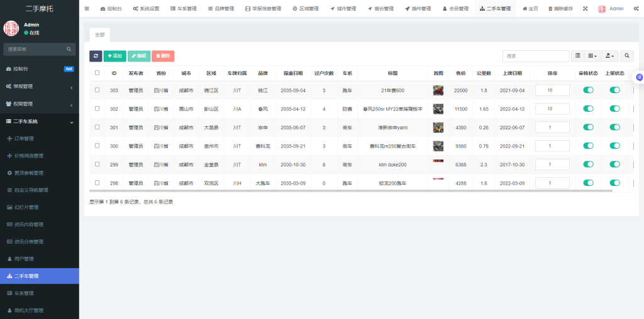Click the 排序 input for row 303
This screenshot has width=644, height=319.
552,90
